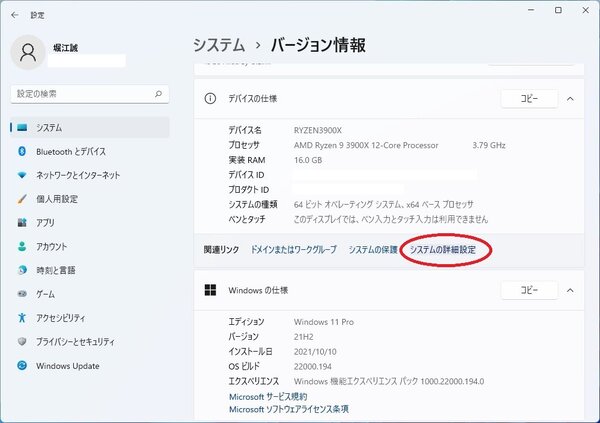Image resolution: width=600 pixels, height=423 pixels.
Task: Open Windows Update settings
Action: pyautogui.click(x=90, y=366)
